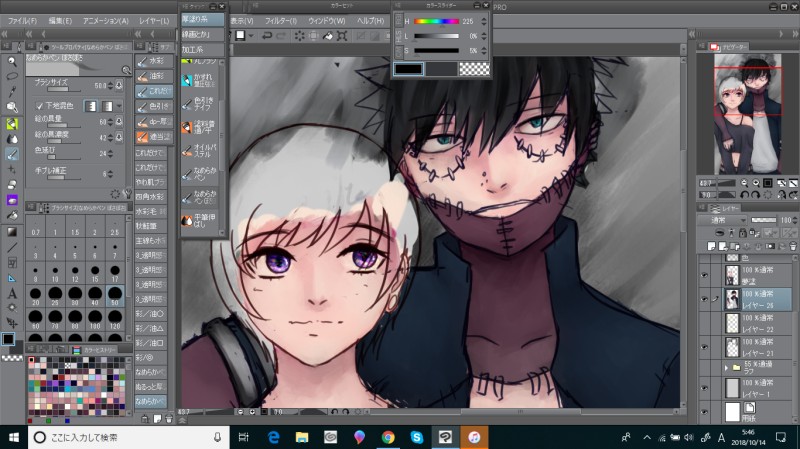
Task: Click the New Raster Layer icon
Action: (x=711, y=246)
